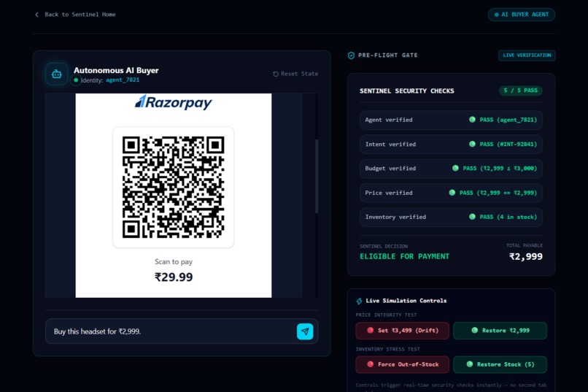588x392 pixels.
Task: Click the 5 / 5 PASS badge
Action: [520, 91]
